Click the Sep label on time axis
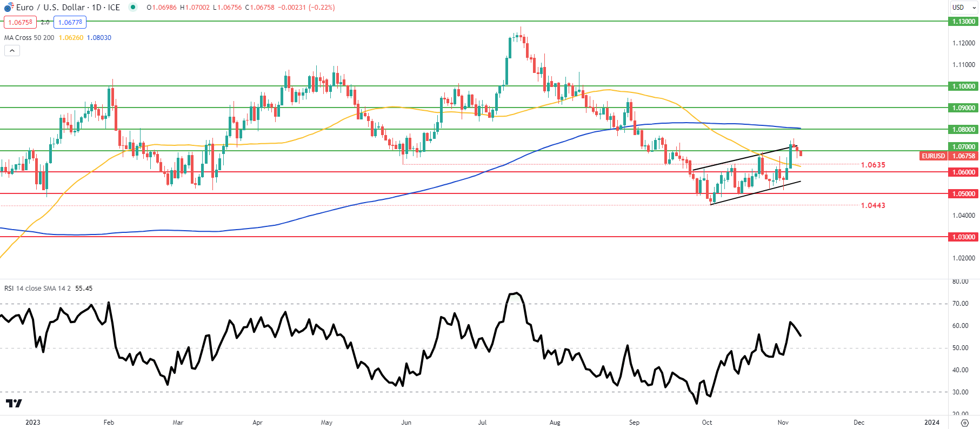Screen dimensions: 980x429 [x=634, y=423]
